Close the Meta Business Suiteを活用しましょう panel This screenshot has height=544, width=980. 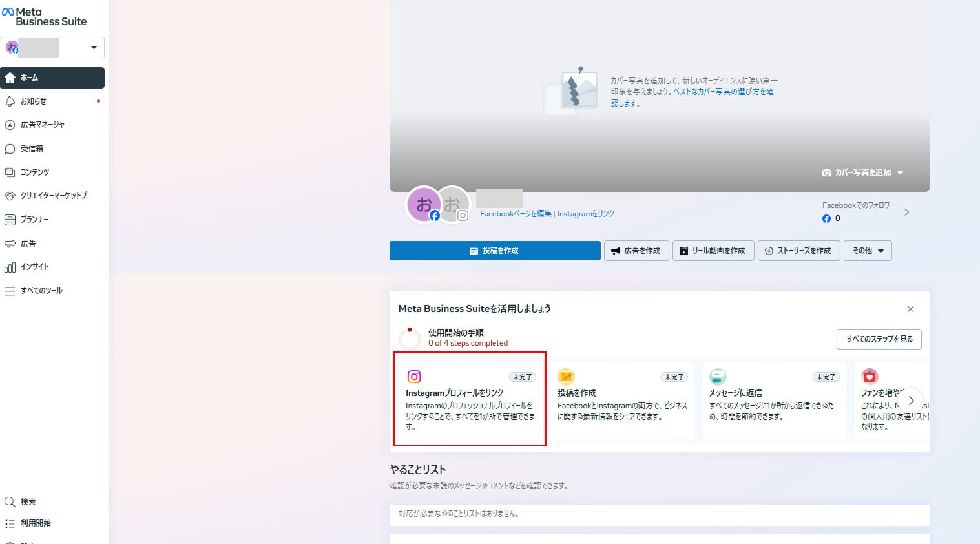(x=910, y=309)
